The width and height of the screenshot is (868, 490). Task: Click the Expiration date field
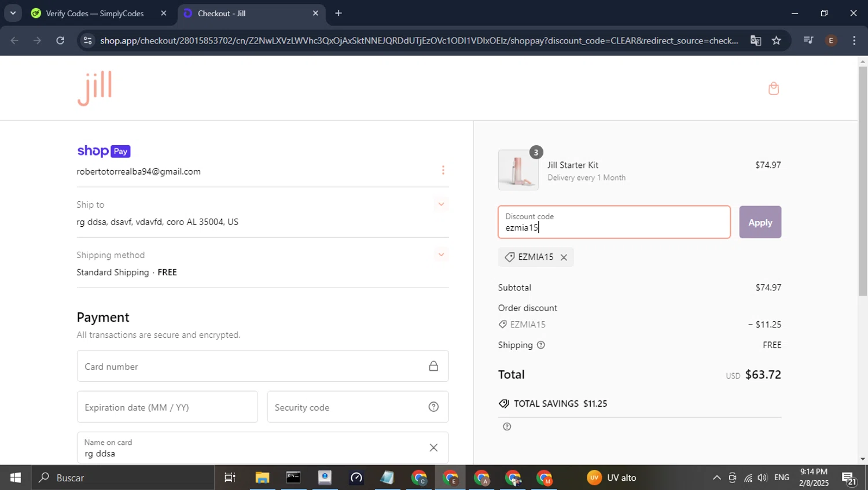pyautogui.click(x=167, y=407)
